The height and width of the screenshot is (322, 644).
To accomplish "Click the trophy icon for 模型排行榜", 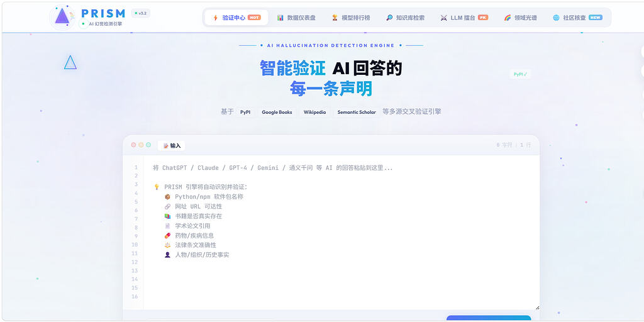I will [335, 18].
